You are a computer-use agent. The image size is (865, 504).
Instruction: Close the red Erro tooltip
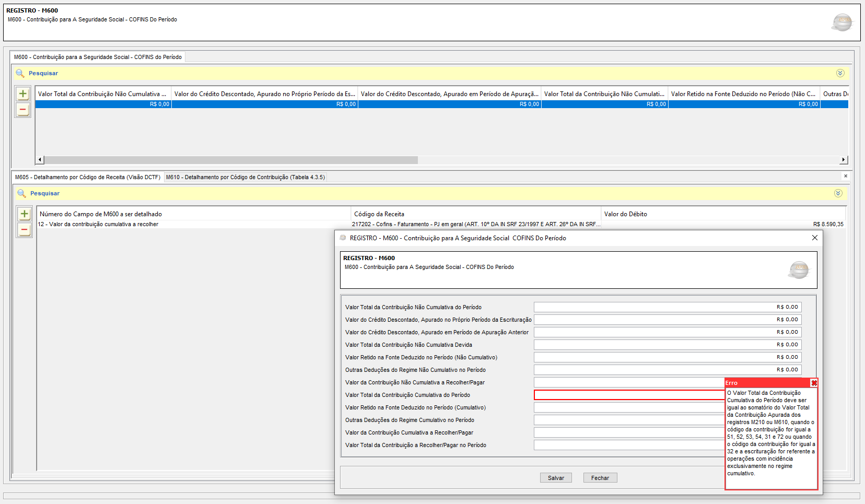point(814,383)
